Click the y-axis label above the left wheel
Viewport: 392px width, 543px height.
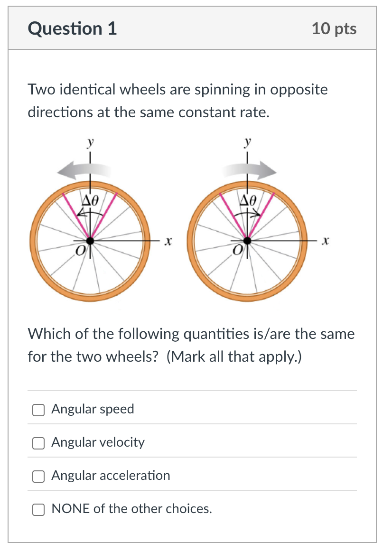(90, 141)
